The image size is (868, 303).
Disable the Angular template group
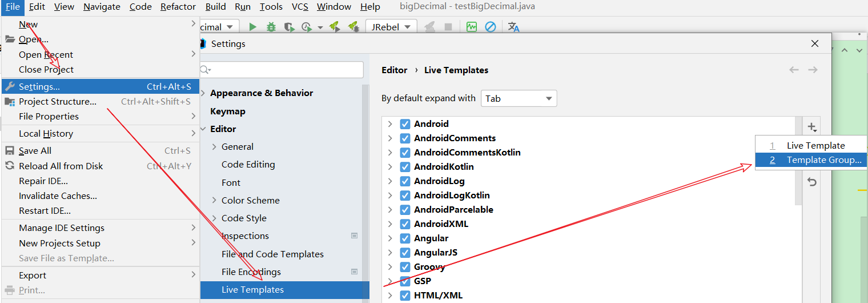[405, 238]
